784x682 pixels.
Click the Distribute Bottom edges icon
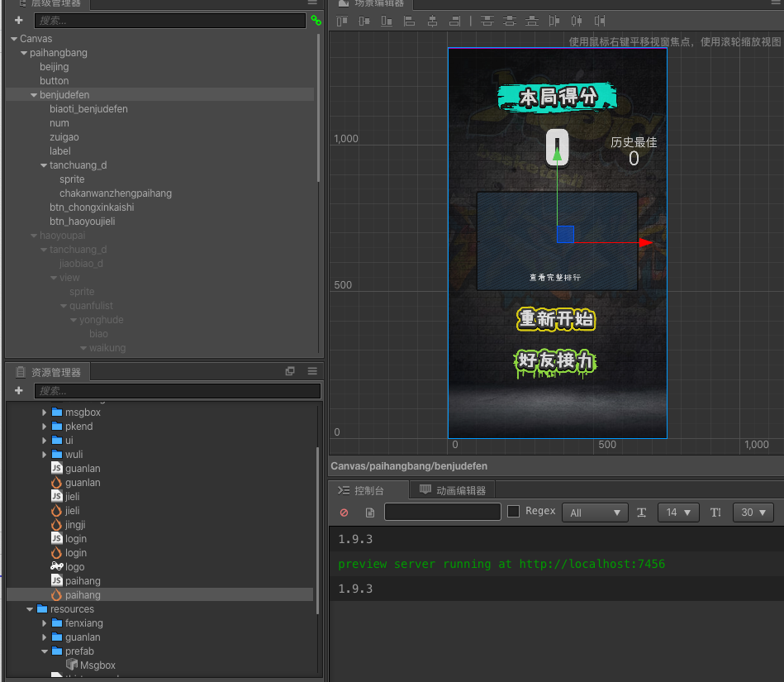532,21
